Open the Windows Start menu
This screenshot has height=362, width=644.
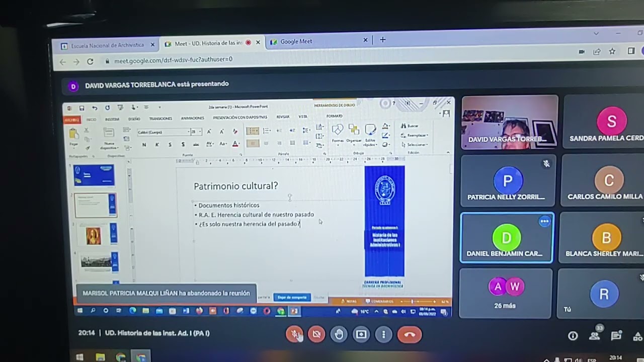(79, 357)
